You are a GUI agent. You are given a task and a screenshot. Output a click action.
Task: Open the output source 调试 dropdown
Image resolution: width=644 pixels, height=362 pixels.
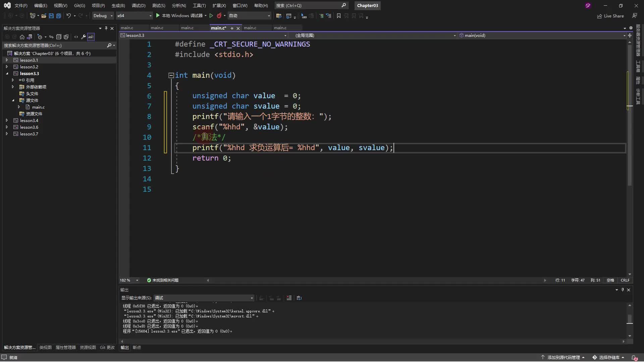click(x=204, y=298)
